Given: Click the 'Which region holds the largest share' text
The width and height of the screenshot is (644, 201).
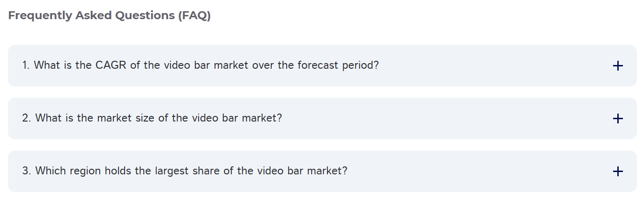Looking at the screenshot, I should click(185, 171).
